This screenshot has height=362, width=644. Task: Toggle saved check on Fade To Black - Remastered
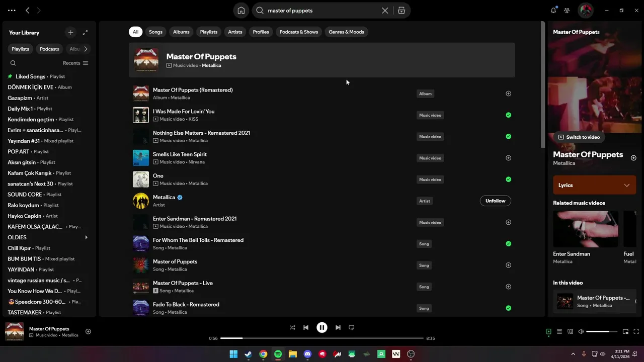click(508, 308)
